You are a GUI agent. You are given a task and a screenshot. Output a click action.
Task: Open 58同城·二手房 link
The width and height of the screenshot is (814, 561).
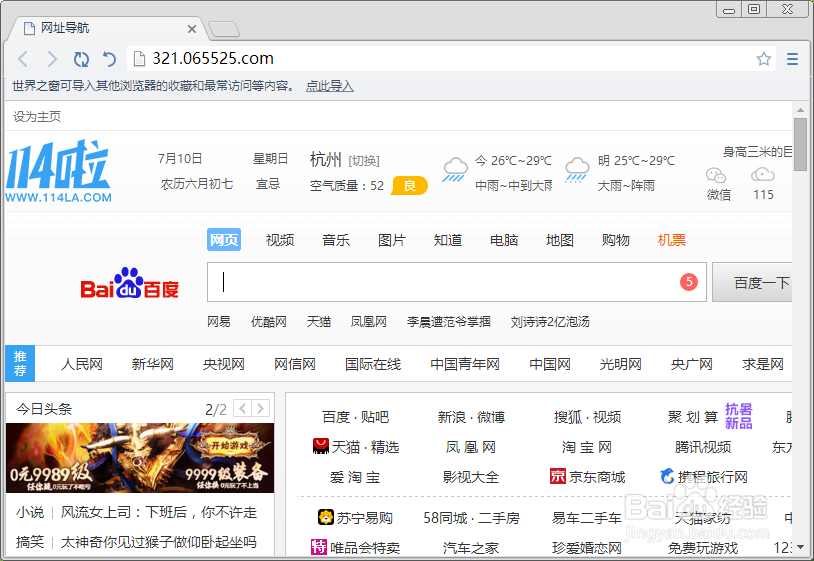[x=471, y=517]
